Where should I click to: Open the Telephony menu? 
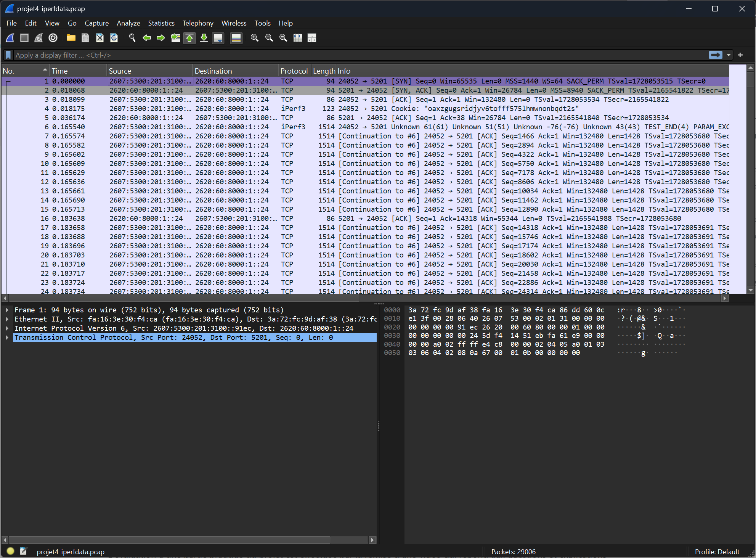coord(197,23)
